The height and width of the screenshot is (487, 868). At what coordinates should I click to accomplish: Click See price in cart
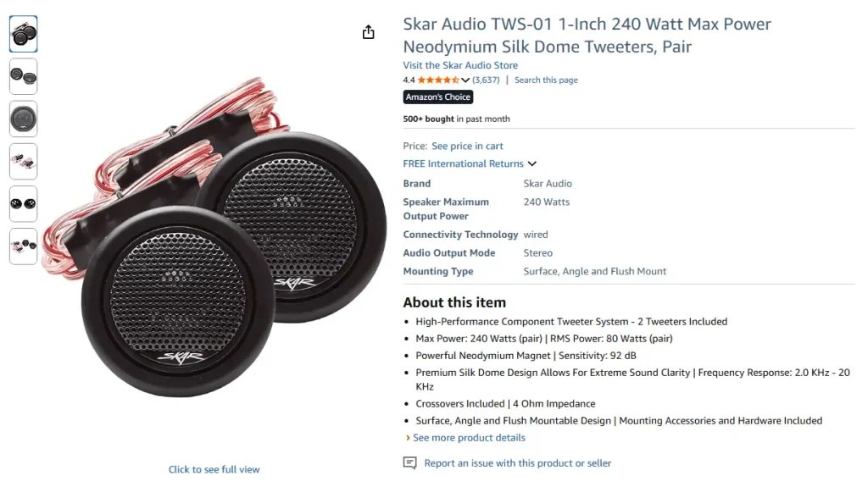coord(467,147)
